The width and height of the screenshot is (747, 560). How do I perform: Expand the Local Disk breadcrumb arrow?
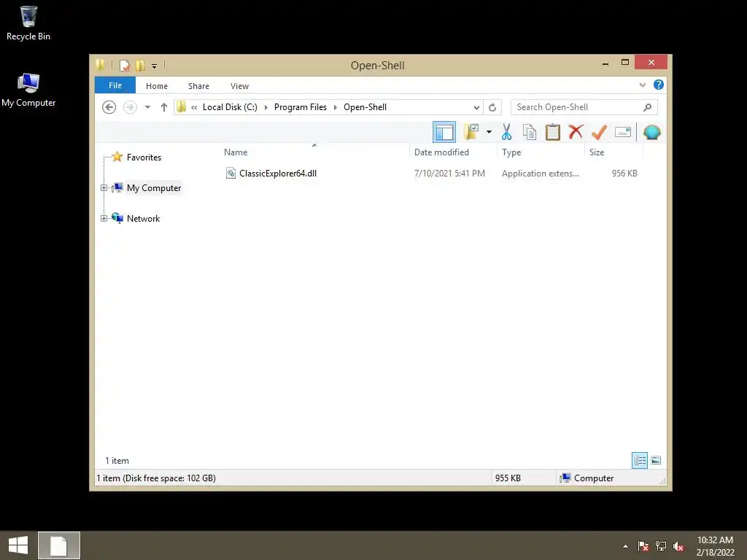point(266,107)
